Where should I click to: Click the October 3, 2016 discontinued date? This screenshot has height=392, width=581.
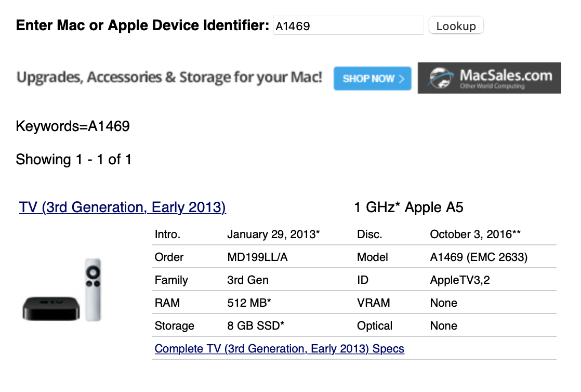pos(475,234)
